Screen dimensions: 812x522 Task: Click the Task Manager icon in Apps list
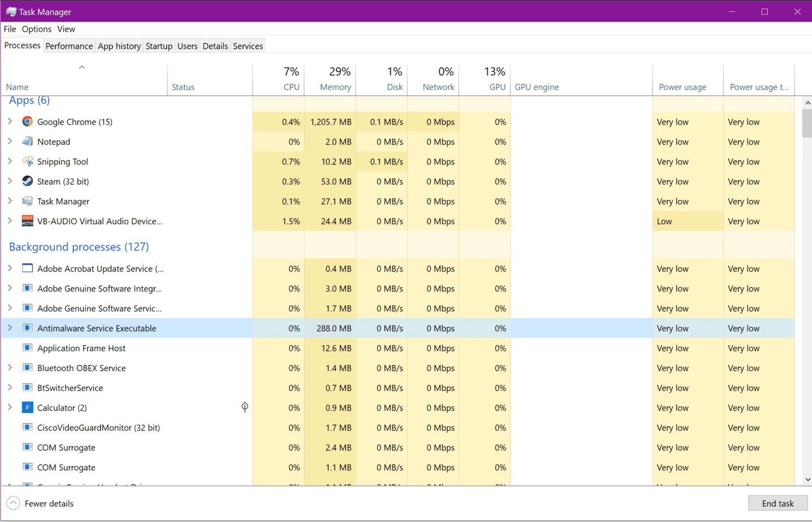pos(27,201)
